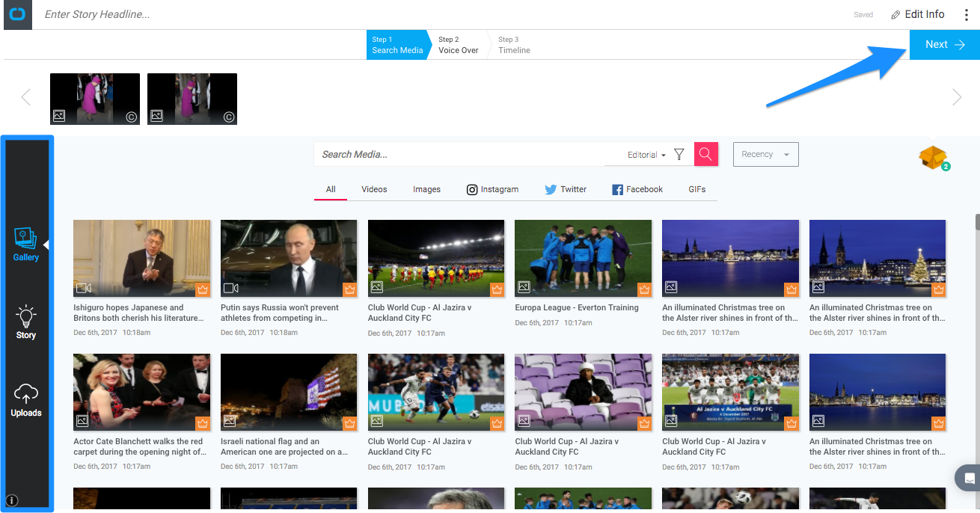This screenshot has width=980, height=513.
Task: Click the blue Next button
Action: coord(945,45)
